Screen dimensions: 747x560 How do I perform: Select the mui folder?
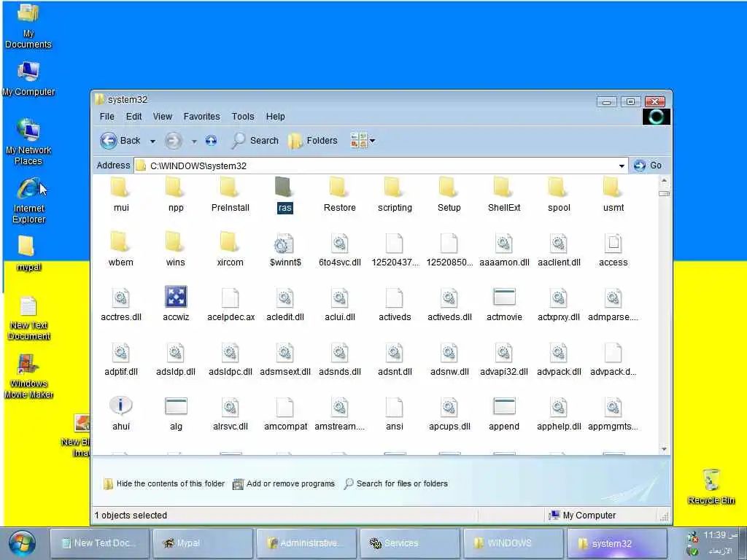point(121,195)
